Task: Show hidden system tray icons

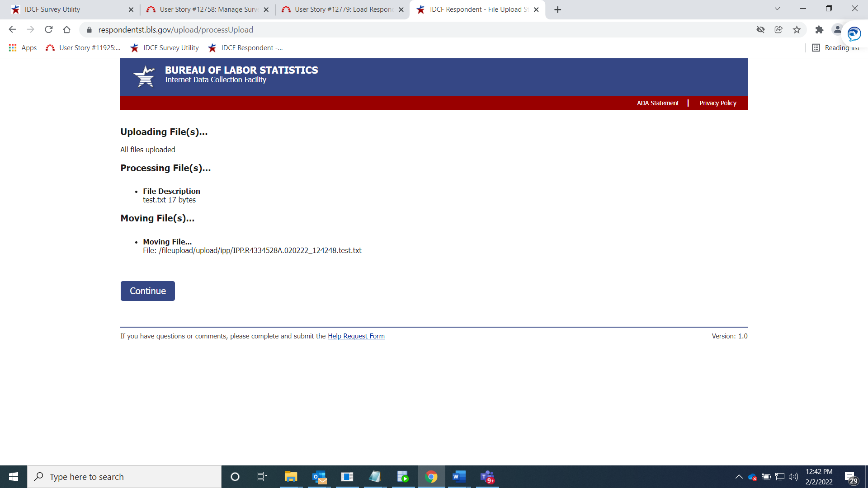Action: 739,477
